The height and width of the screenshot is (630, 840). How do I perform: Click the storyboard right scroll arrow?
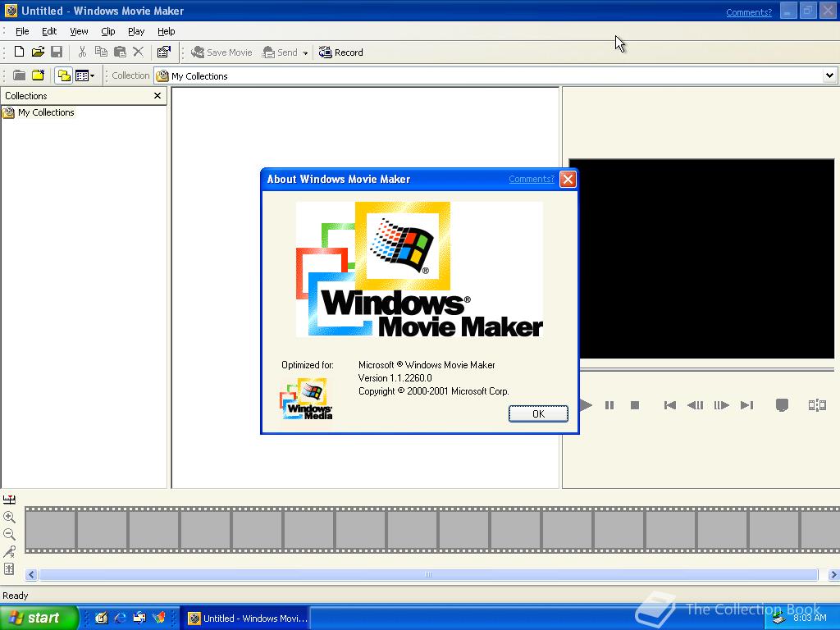(x=833, y=575)
